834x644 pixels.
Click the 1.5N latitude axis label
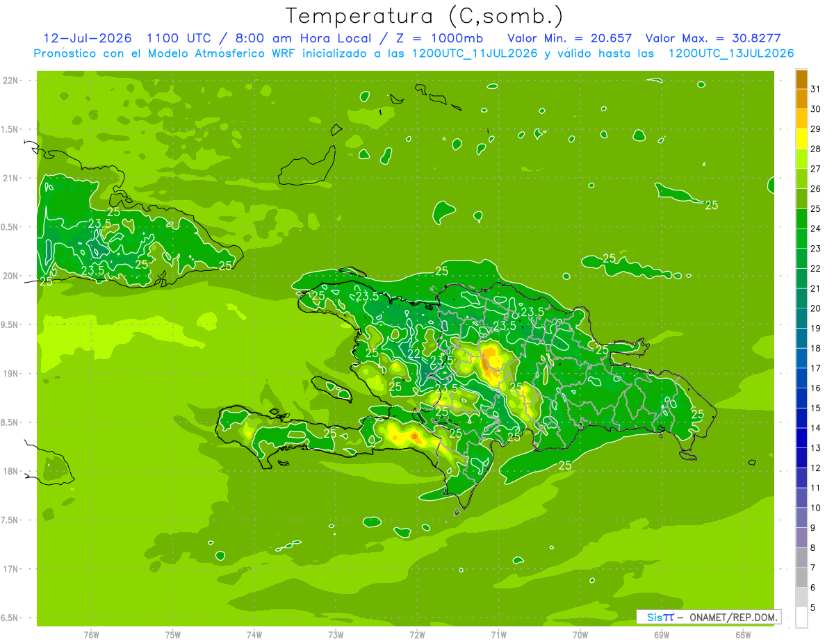click(x=10, y=129)
